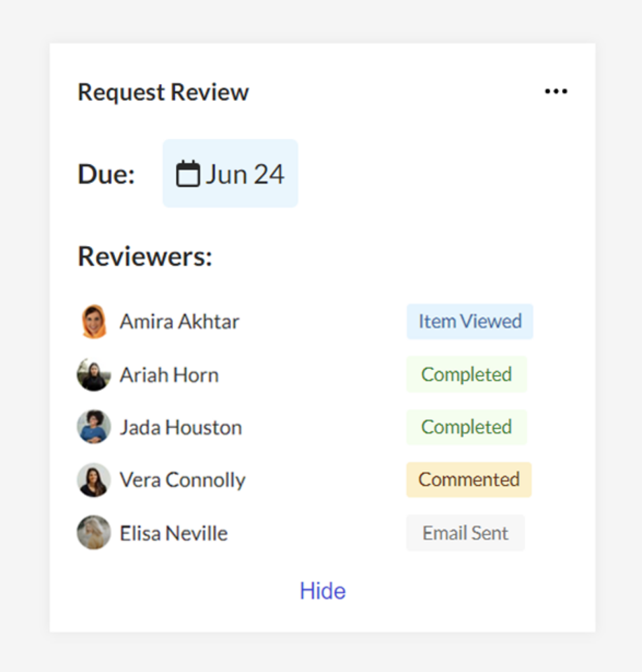Click the calendar icon in due date
This screenshot has width=642, height=672.
click(x=188, y=174)
